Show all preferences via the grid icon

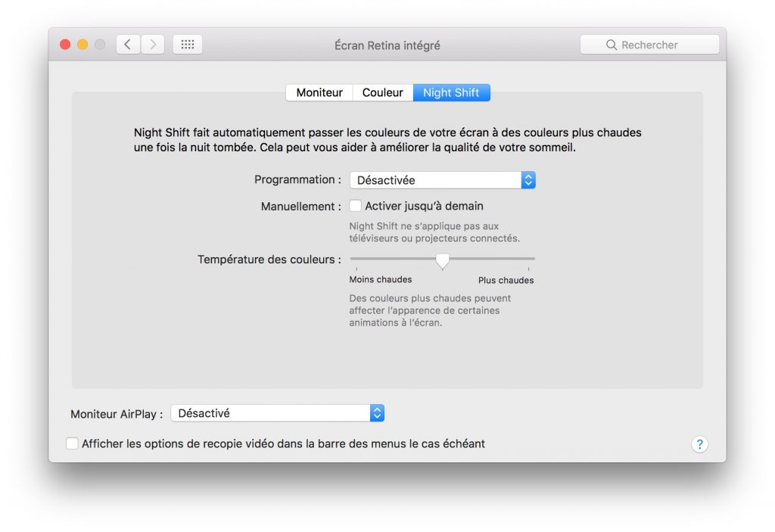187,45
